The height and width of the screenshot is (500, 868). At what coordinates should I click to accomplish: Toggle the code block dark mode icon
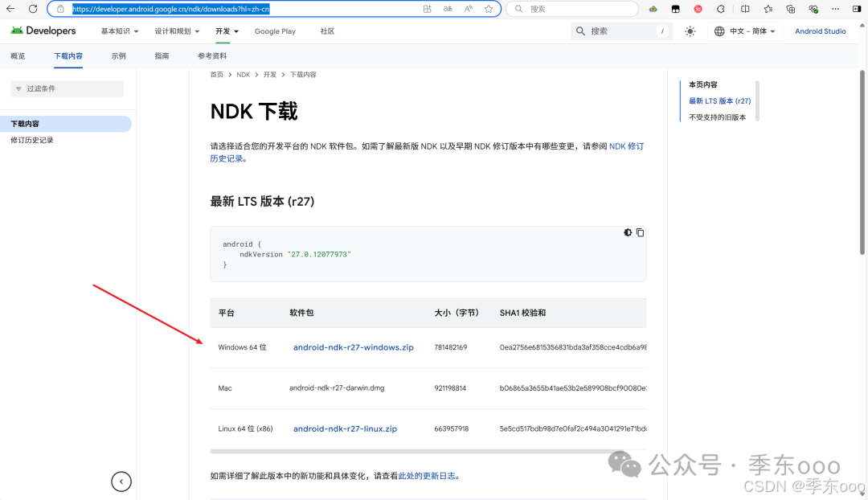[x=628, y=232]
